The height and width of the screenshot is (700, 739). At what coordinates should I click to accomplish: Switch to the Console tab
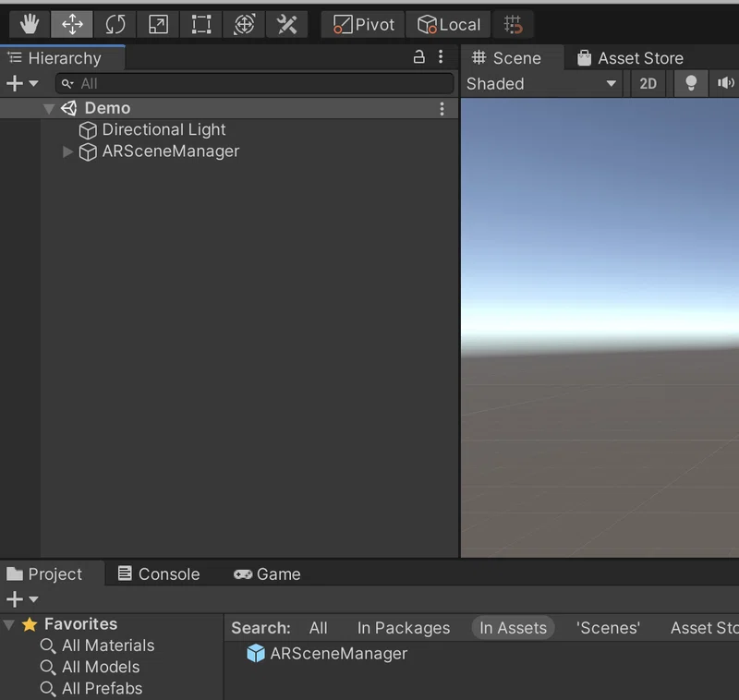point(158,573)
